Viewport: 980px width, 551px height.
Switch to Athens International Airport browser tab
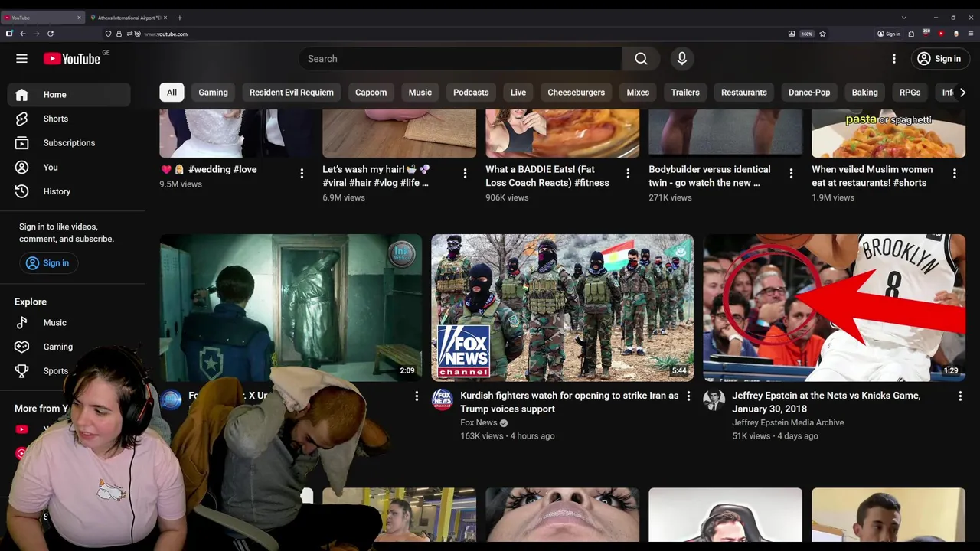click(129, 18)
